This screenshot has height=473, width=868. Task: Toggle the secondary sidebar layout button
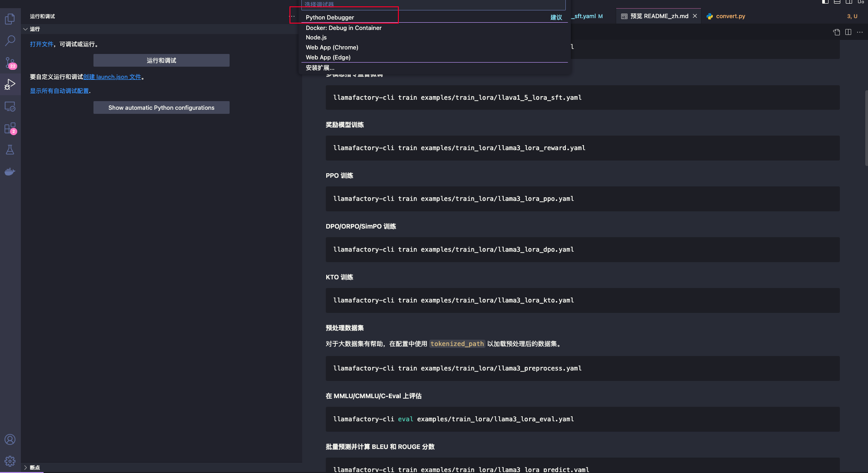tap(848, 2)
